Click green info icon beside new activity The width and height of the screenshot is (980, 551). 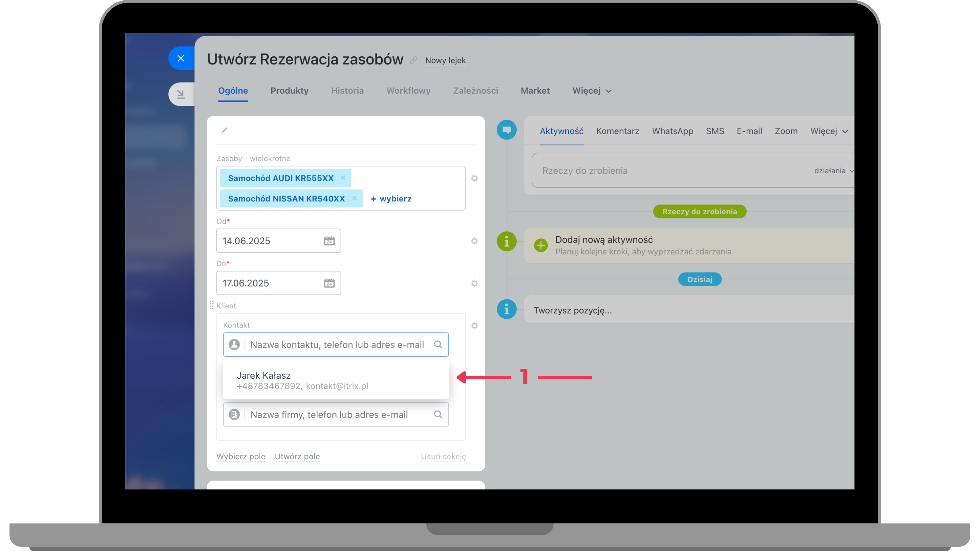click(507, 241)
